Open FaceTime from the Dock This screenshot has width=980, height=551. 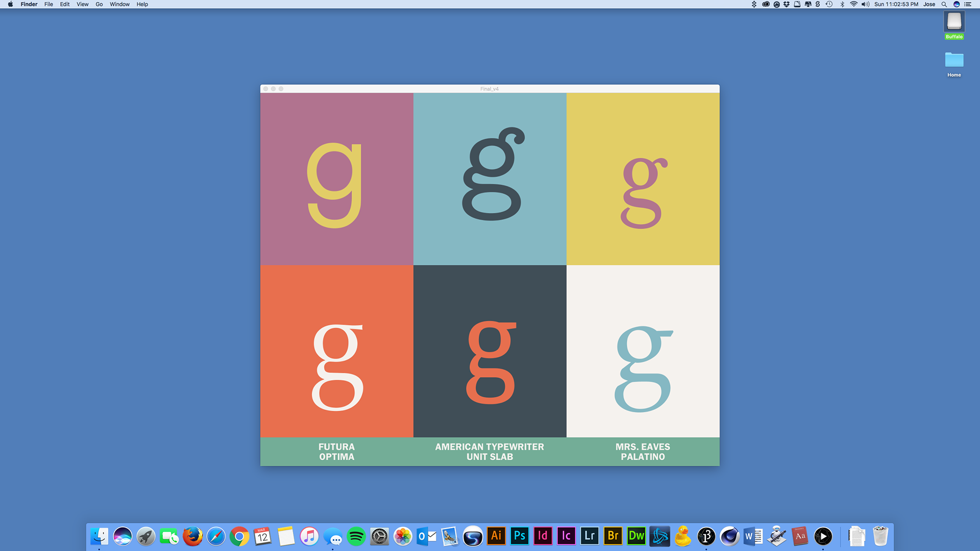pos(169,536)
